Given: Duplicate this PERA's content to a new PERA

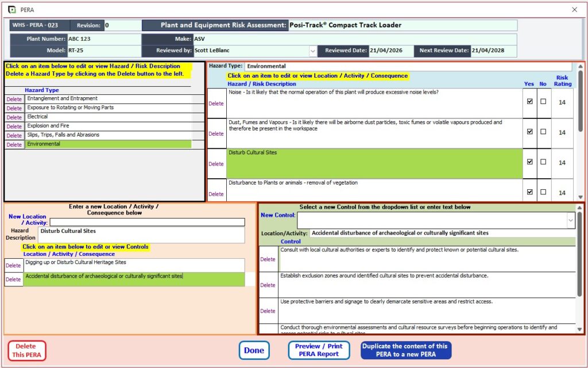Looking at the screenshot, I should click(406, 350).
